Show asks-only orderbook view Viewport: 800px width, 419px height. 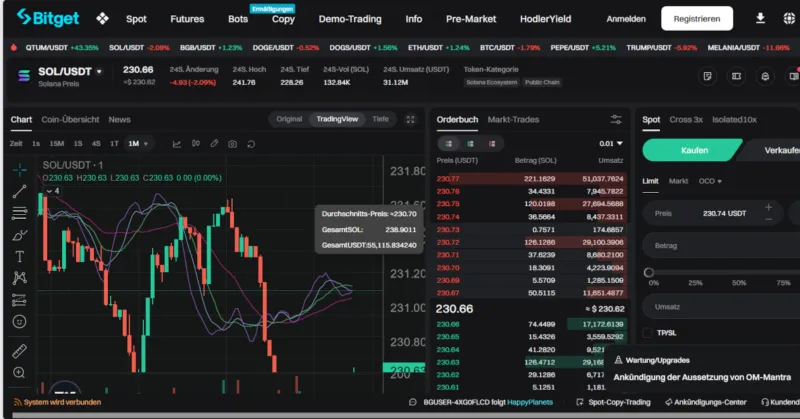click(492, 144)
